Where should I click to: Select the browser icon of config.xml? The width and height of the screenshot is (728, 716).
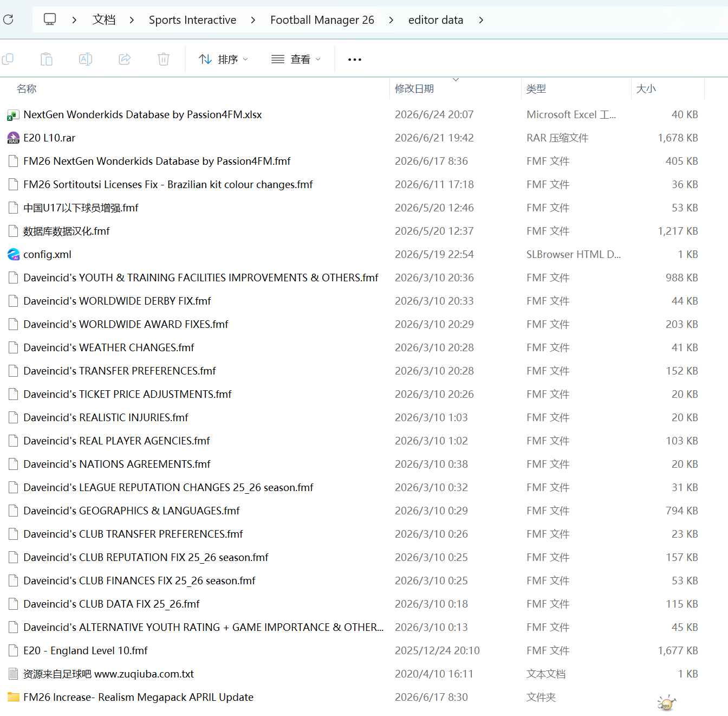tap(13, 255)
